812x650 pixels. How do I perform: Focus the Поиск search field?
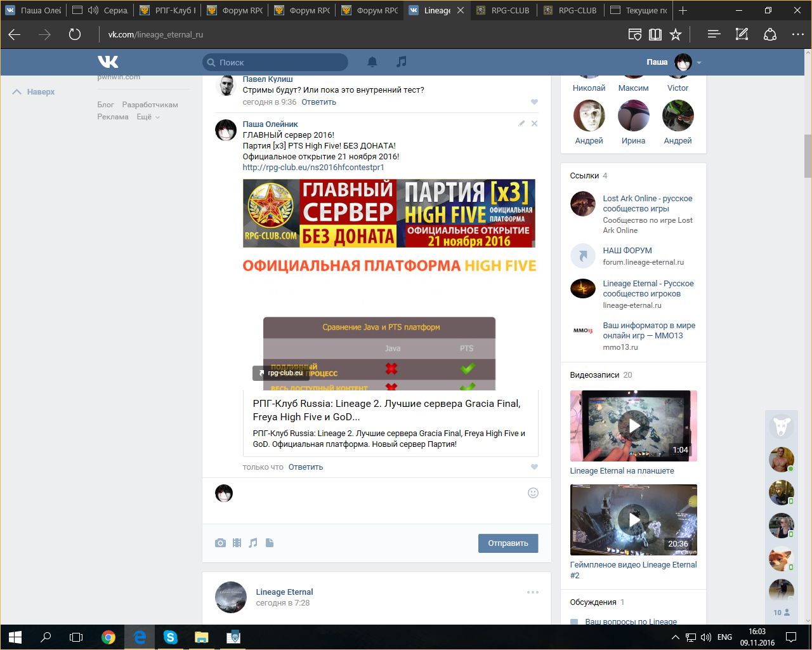[275, 62]
